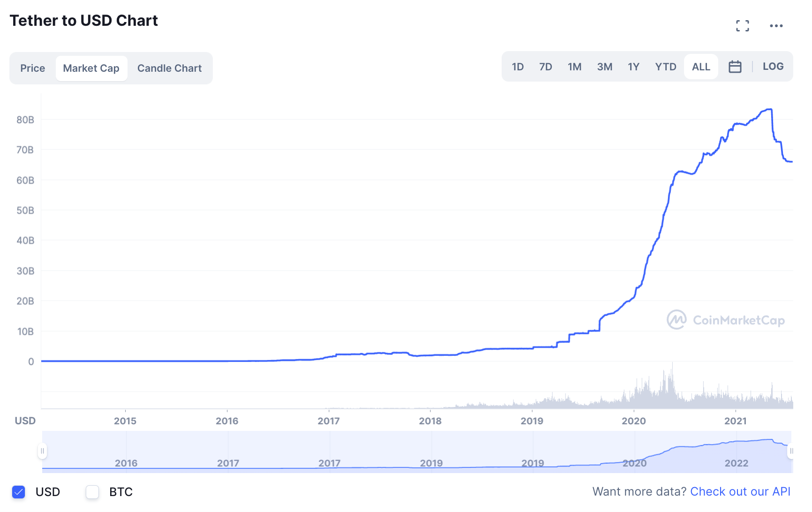Grab the left range slider handle
The image size is (812, 512).
click(42, 451)
